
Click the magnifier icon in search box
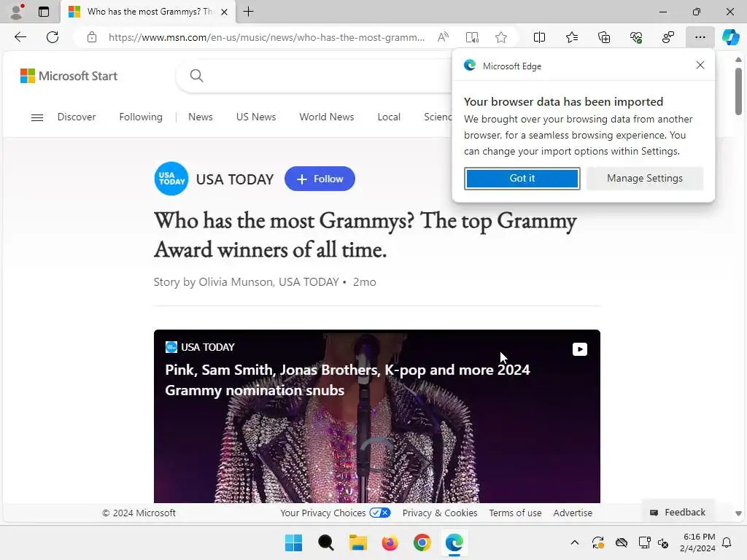coord(196,76)
